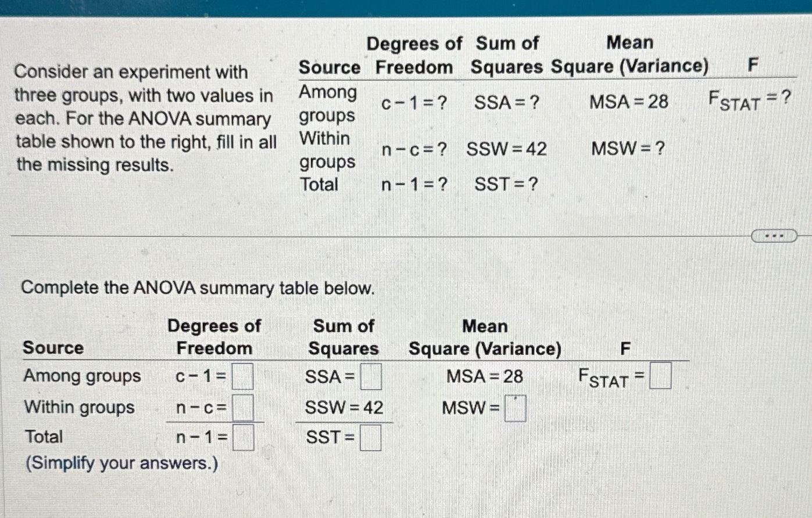Viewport: 812px width, 518px height.
Task: Click the FSTAT answer input field
Action: point(660,376)
